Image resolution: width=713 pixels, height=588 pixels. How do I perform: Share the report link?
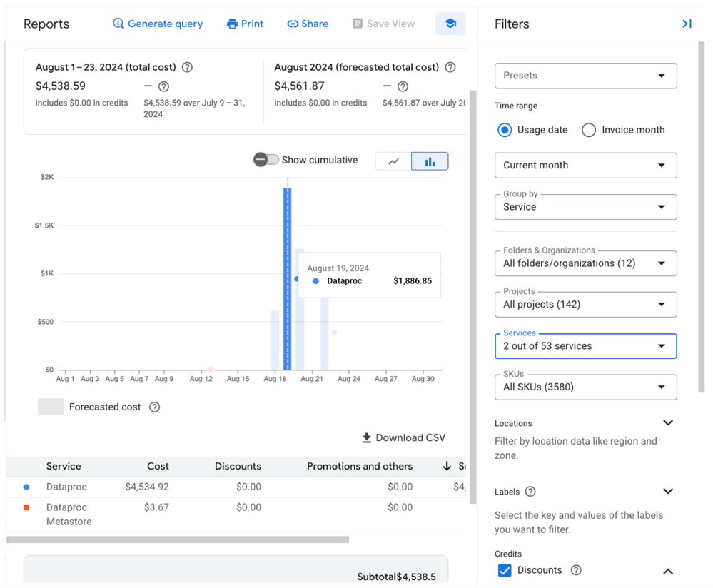click(x=308, y=24)
